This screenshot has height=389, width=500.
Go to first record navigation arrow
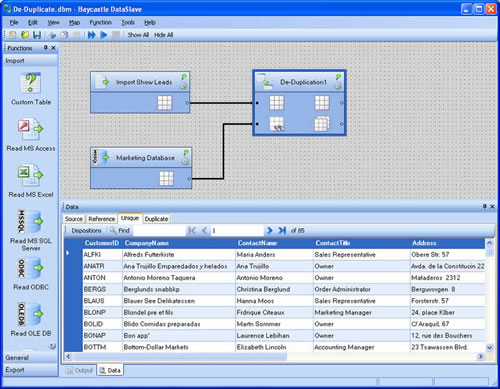click(192, 230)
